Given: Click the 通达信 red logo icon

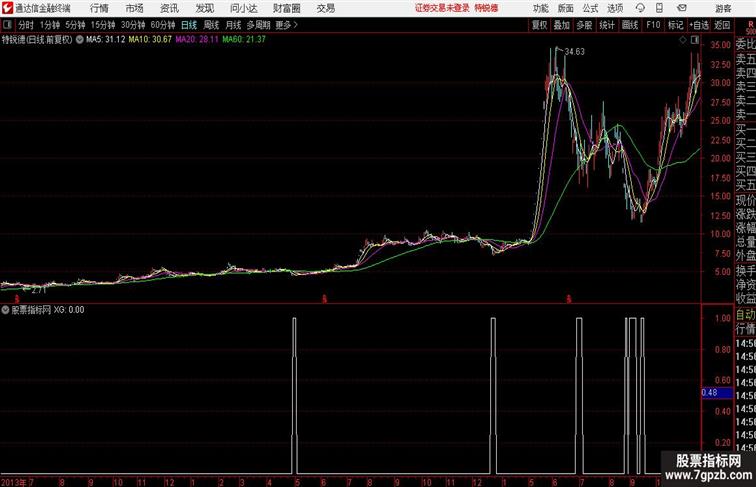Looking at the screenshot, I should point(7,8).
